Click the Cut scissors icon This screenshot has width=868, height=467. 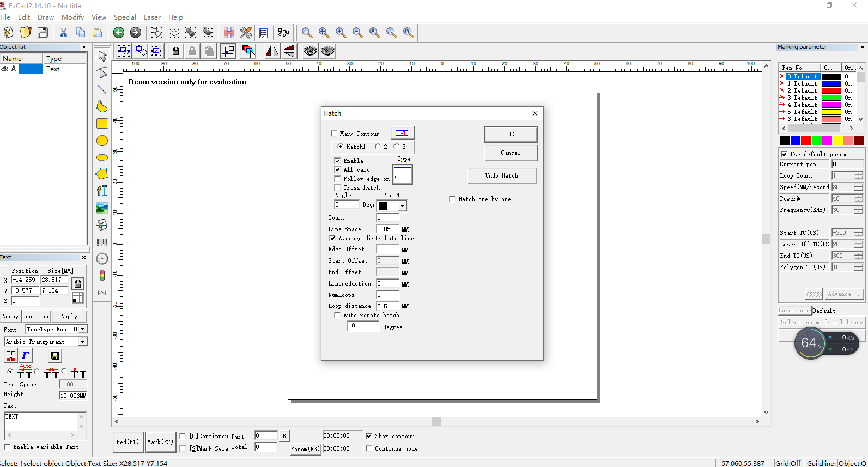pos(64,33)
